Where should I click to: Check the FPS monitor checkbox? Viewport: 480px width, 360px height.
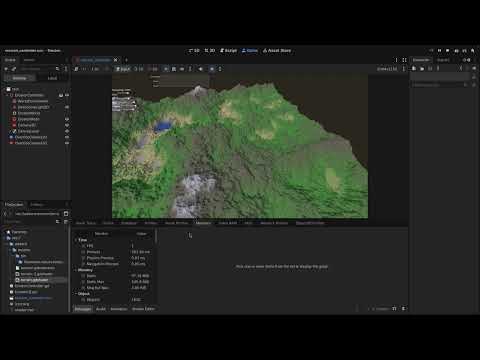click(83, 246)
